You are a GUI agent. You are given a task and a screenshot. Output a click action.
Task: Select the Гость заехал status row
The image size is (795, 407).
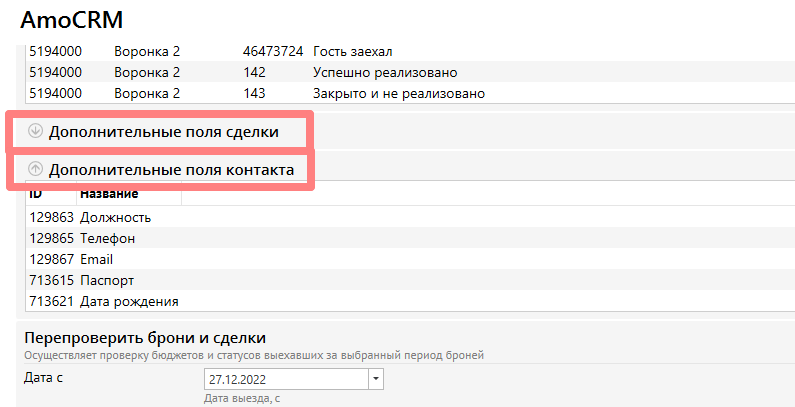pos(410,51)
